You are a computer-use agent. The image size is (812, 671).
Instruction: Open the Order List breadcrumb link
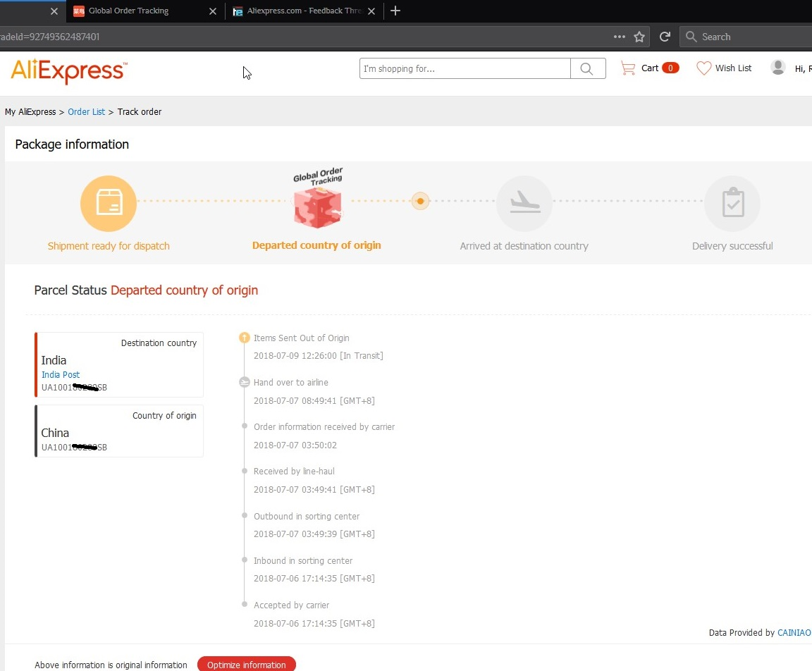86,112
